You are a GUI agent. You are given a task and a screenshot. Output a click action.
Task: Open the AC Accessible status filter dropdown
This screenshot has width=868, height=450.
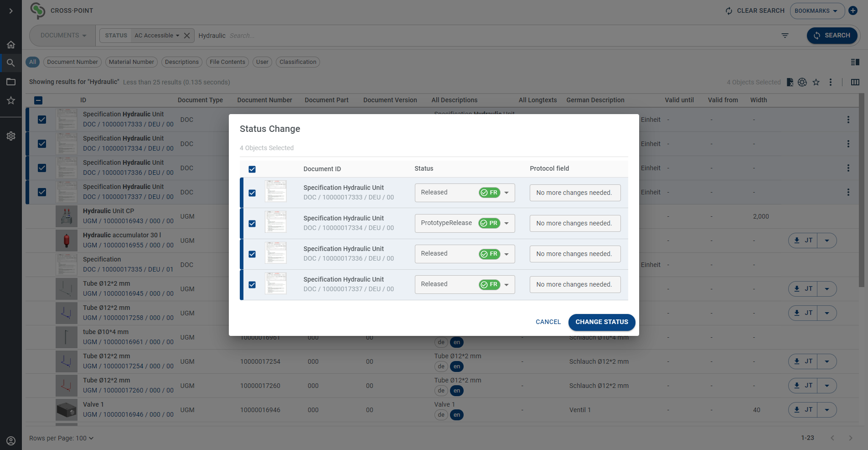tap(157, 36)
